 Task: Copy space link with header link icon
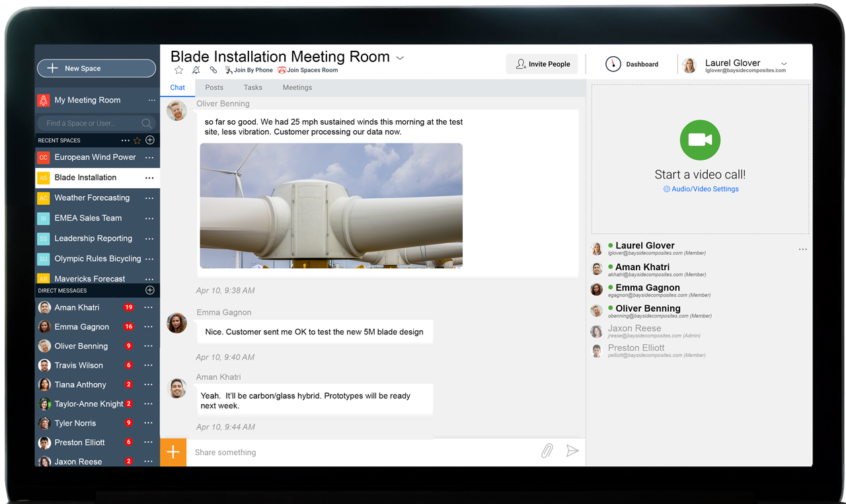(213, 70)
